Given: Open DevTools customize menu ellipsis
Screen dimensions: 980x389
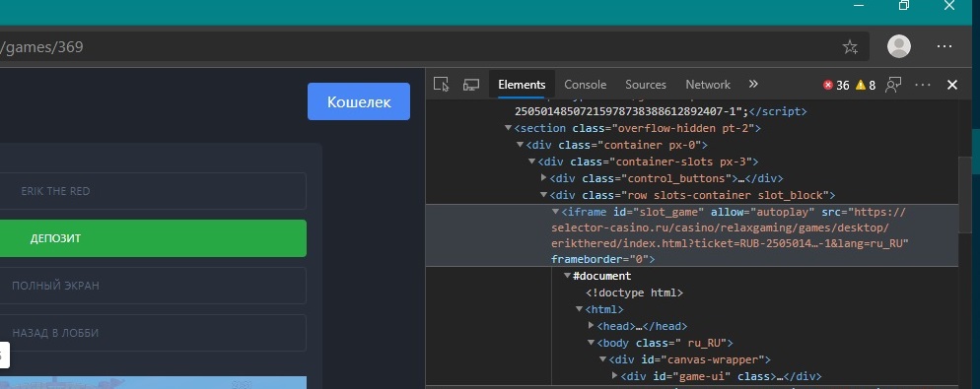Looking at the screenshot, I should (923, 85).
